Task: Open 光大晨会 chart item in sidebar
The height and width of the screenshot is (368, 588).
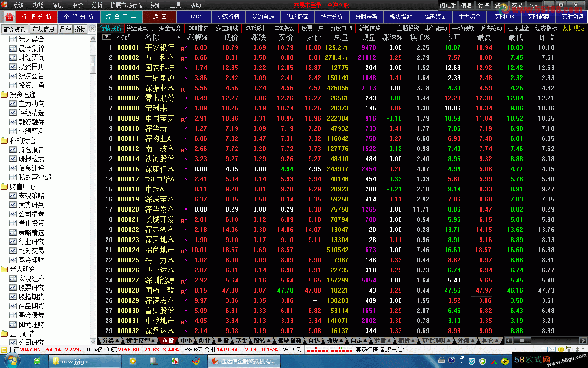Action: click(31, 39)
